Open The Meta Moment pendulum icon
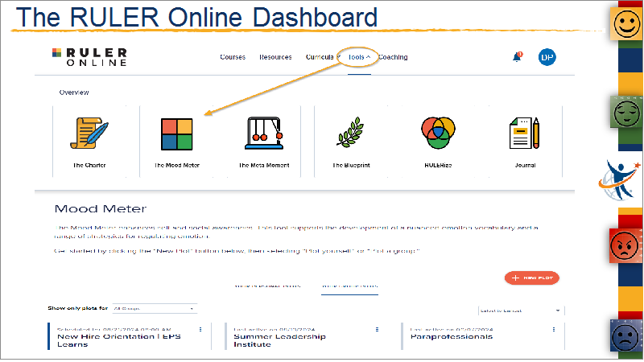 (264, 133)
